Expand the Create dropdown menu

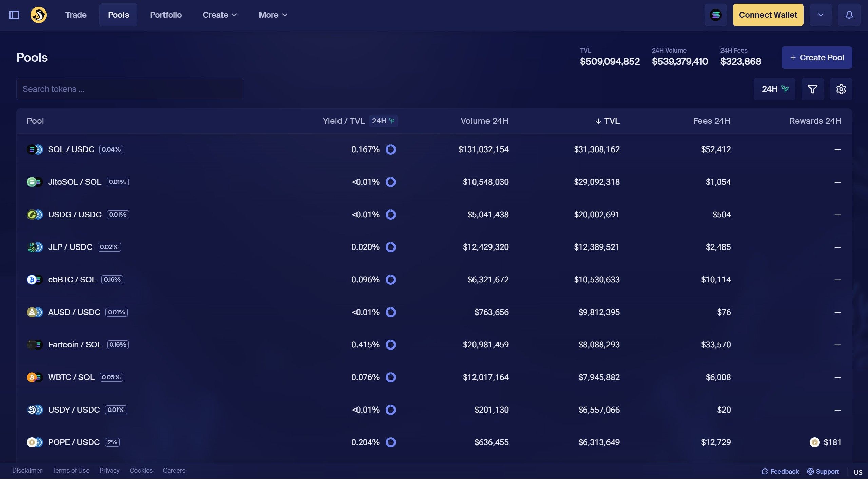point(219,15)
